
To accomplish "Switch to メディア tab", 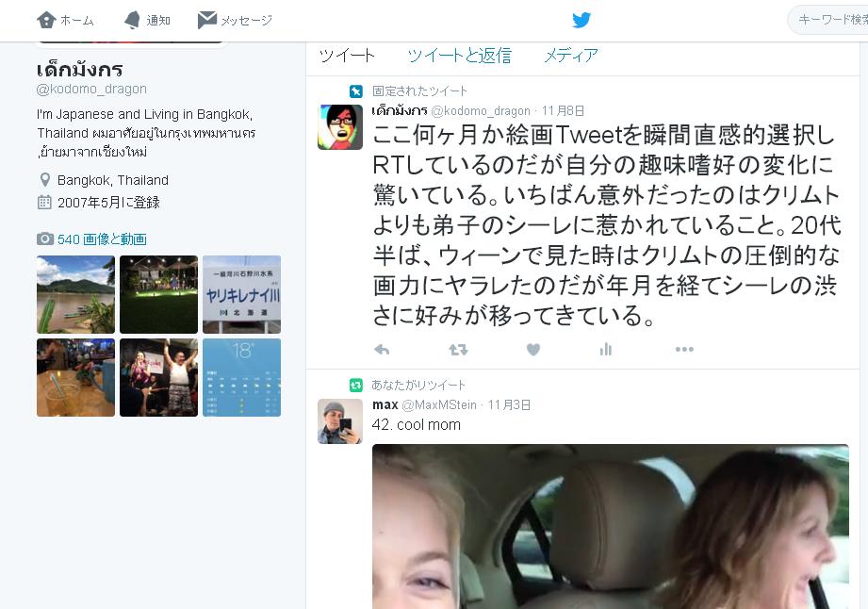I will 571,56.
